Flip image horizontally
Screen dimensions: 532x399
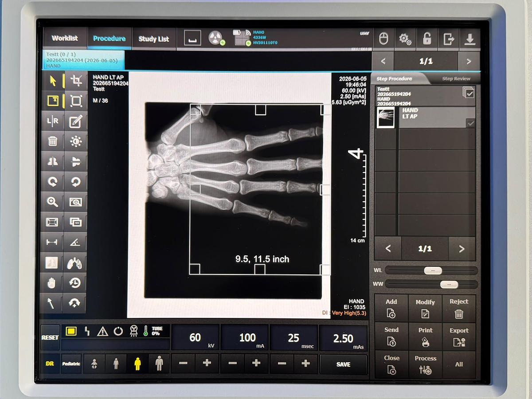pyautogui.click(x=52, y=162)
